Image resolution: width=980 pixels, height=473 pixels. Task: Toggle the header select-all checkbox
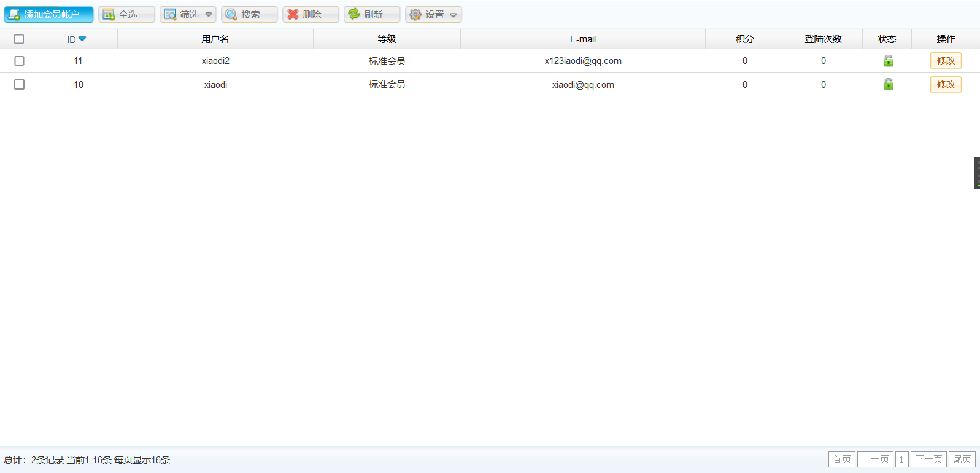[x=19, y=39]
